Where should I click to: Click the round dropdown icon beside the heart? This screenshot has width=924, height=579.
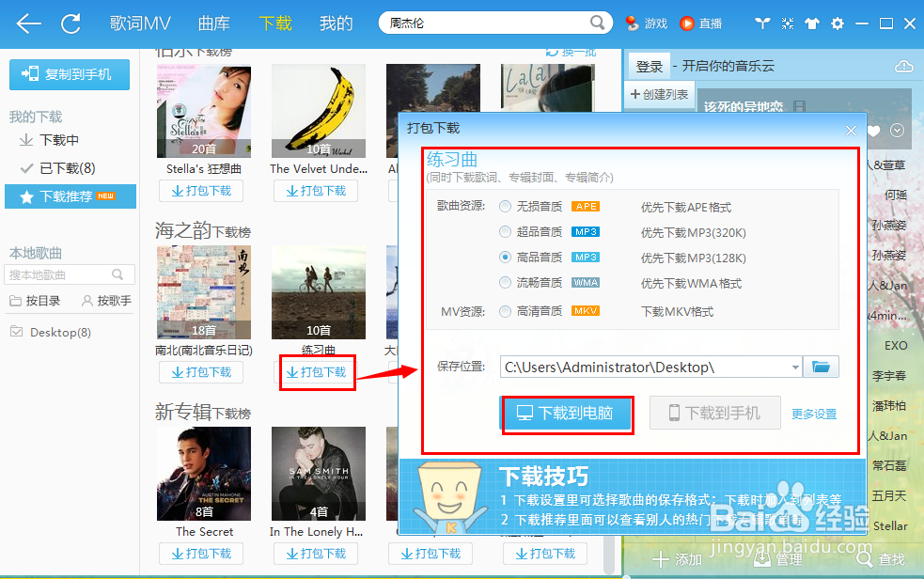pyautogui.click(x=897, y=130)
